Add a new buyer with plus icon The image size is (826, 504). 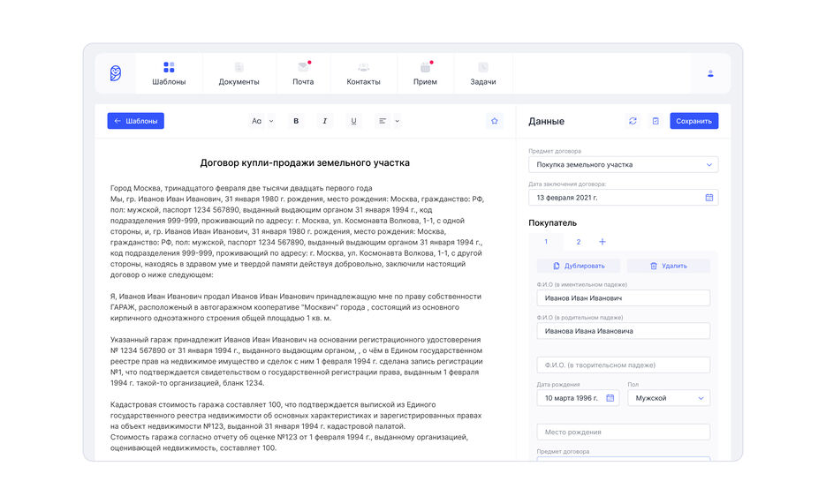[602, 242]
